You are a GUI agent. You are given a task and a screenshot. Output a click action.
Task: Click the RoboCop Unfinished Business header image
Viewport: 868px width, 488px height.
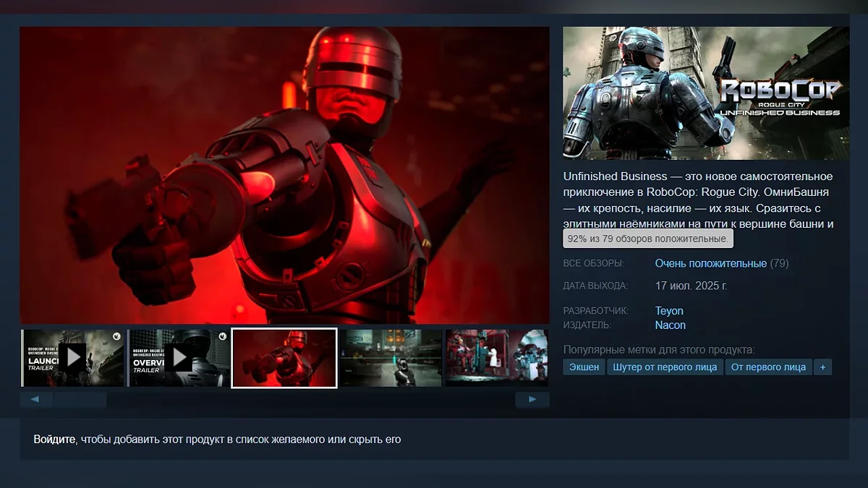point(706,93)
